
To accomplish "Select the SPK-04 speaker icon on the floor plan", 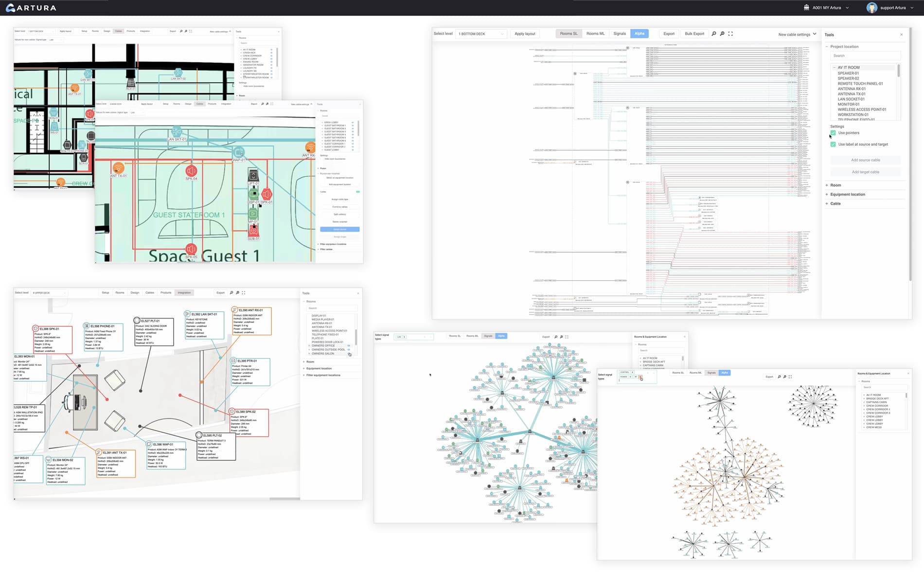I will [x=191, y=171].
